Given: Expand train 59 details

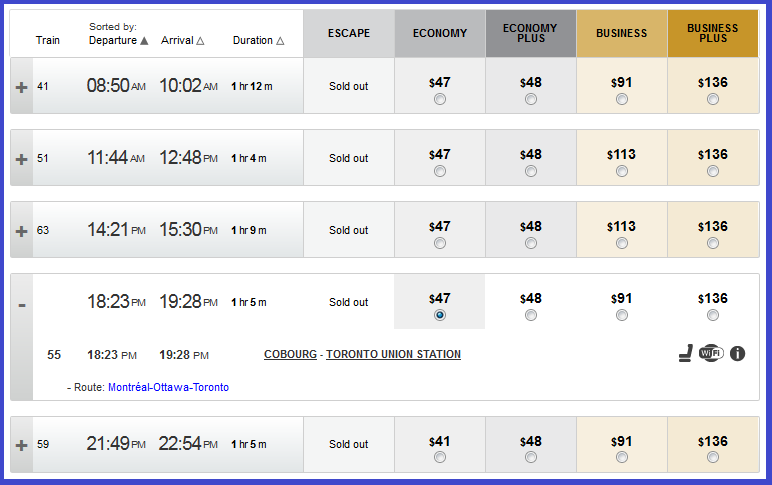Looking at the screenshot, I should pos(21,445).
